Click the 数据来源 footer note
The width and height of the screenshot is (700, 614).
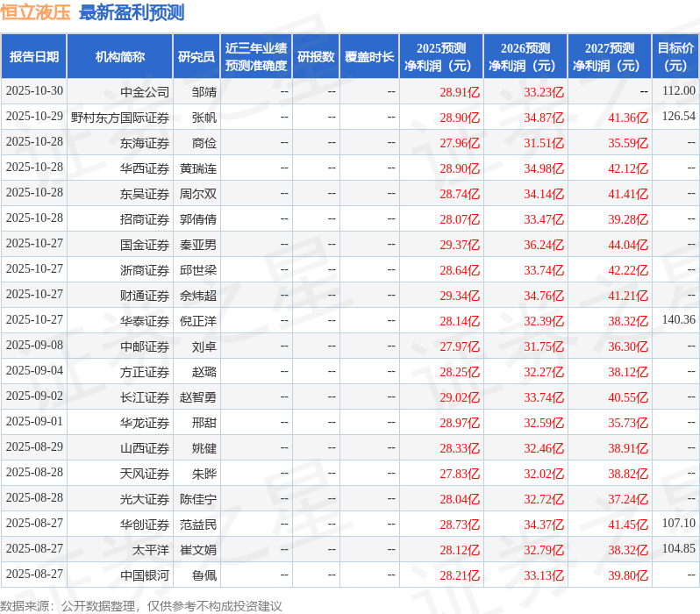(141, 606)
